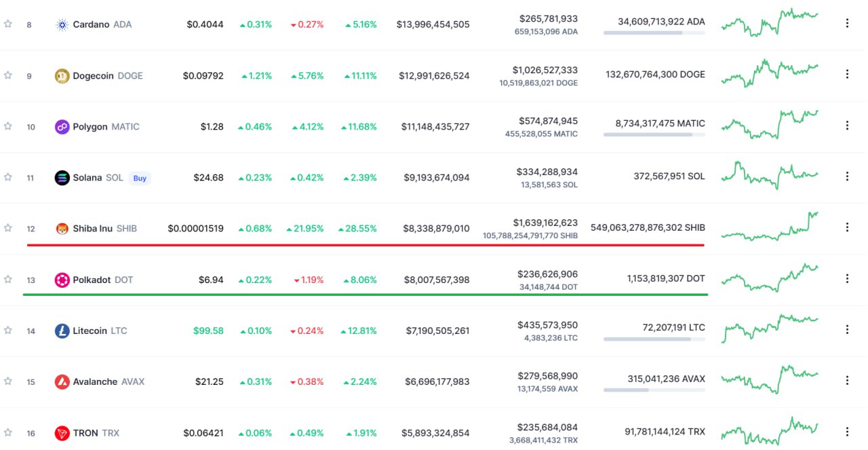
Task: Click the TRON logo icon
Action: pyautogui.click(x=62, y=433)
